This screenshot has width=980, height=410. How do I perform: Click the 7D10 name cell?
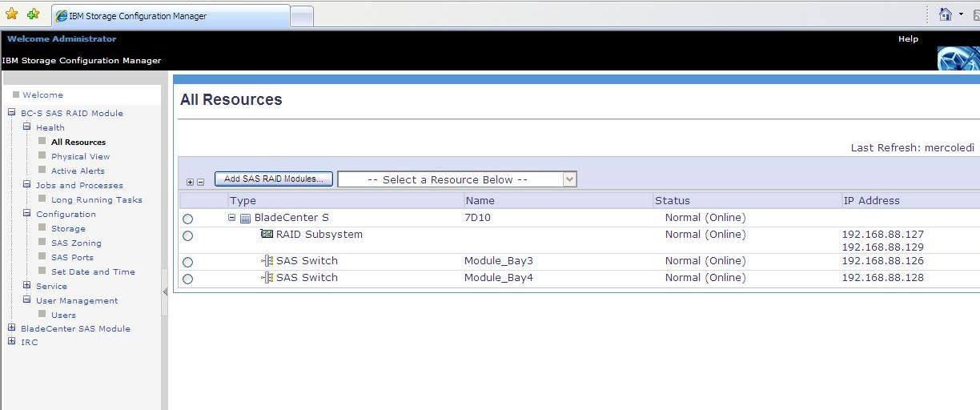478,218
